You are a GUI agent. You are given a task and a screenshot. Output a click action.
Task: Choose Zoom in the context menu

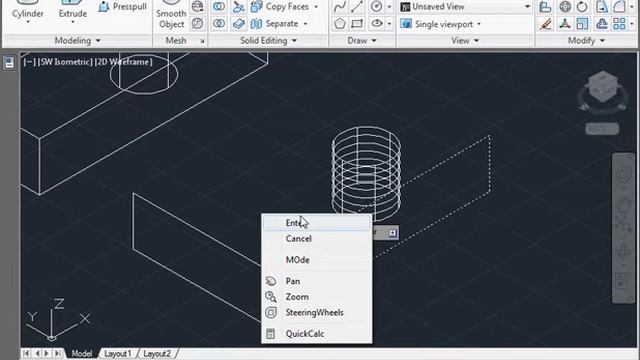coord(317,297)
